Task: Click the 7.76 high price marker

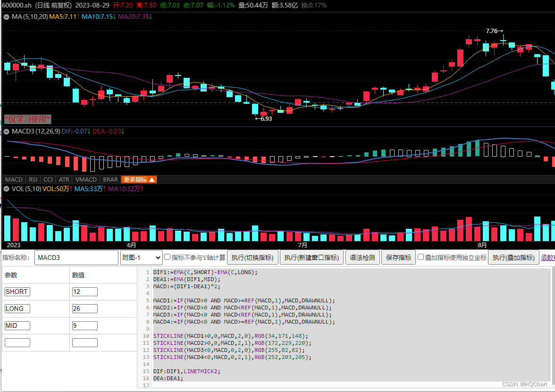Action: coord(494,31)
